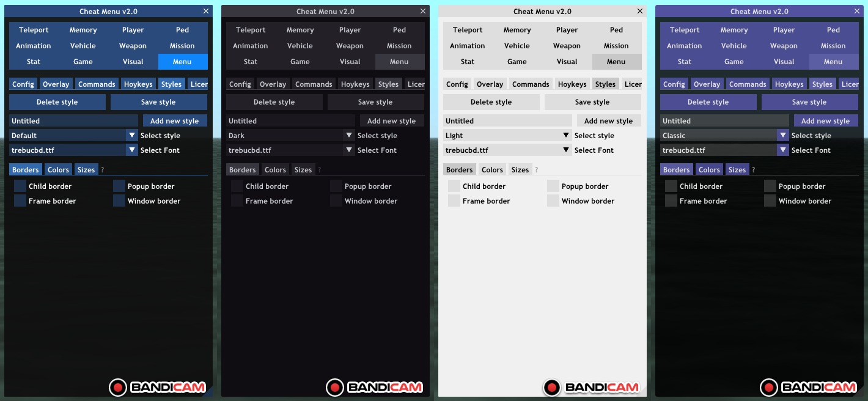Click Delete style in Default style window
868x401 pixels.
[x=57, y=102]
